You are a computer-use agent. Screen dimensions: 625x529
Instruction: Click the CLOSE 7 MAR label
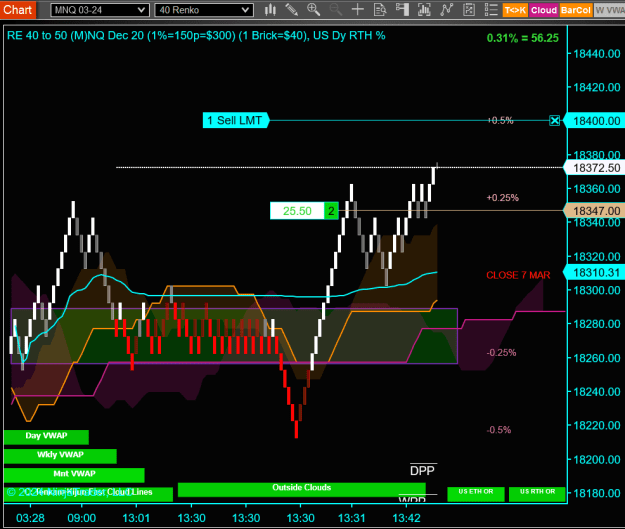[x=518, y=275]
